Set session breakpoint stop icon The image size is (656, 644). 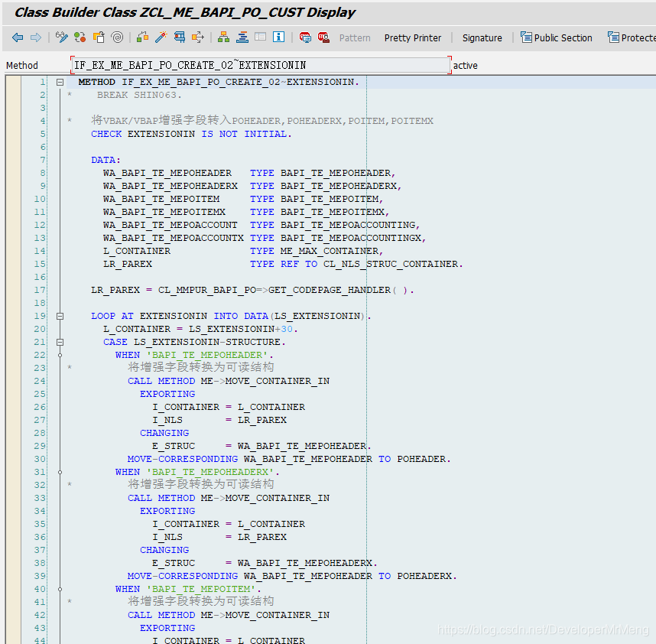point(305,37)
